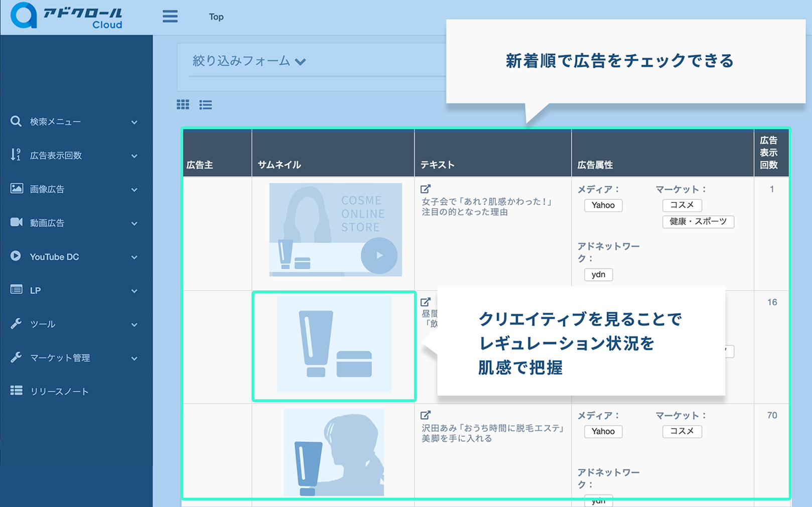Expand the マーケット管理 section
Screen dimensions: 812x507
tap(134, 358)
